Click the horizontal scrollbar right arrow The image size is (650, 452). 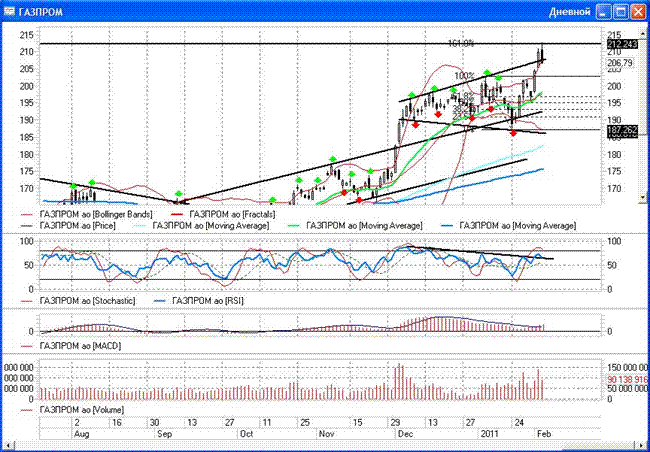(640, 444)
